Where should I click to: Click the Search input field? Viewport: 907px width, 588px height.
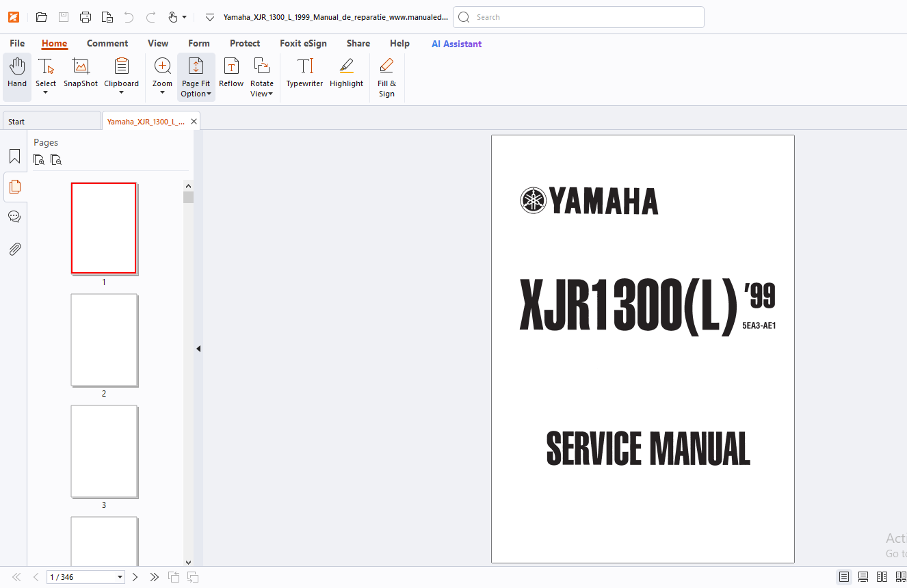[x=579, y=17]
